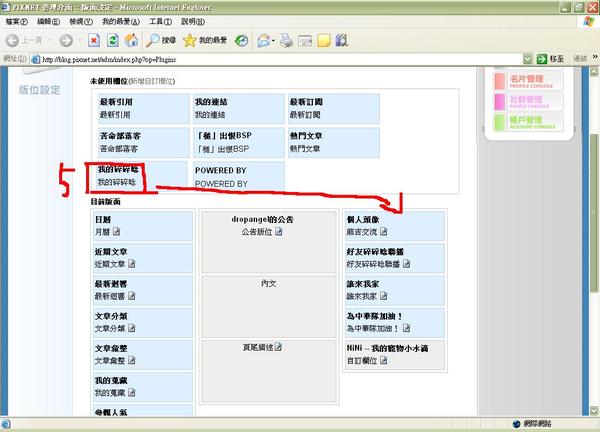
Task: Open the address bar dropdown arrow
Action: tap(528, 59)
